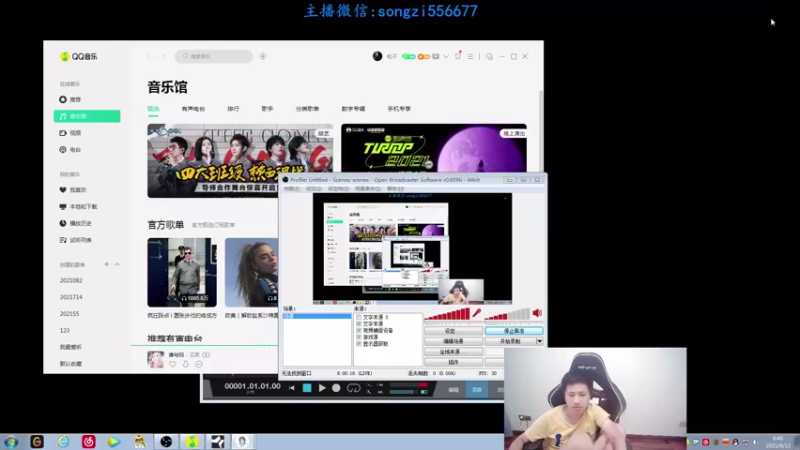800x450 pixels.
Task: Switch to the 分类歌单 tab
Action: point(307,109)
